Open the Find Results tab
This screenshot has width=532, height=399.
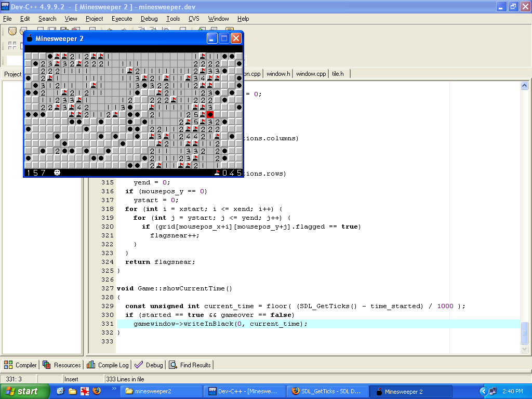pyautogui.click(x=190, y=365)
